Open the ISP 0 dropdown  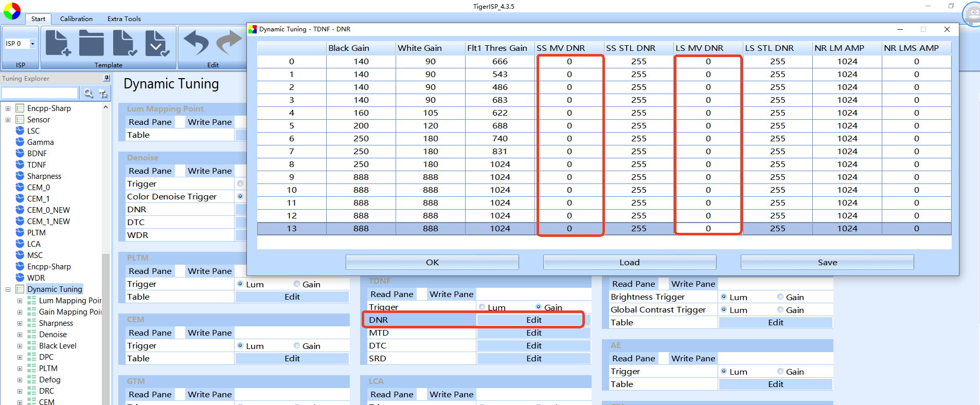pos(32,44)
